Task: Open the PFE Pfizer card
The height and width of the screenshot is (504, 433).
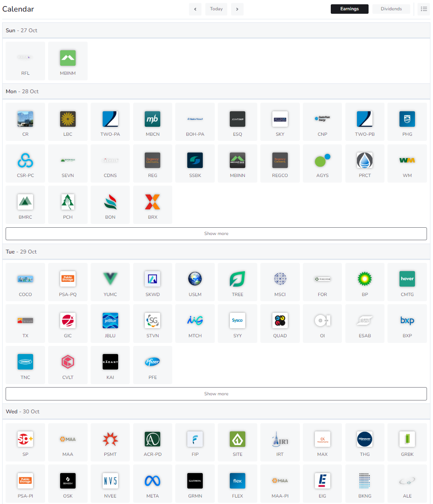Action: [152, 365]
